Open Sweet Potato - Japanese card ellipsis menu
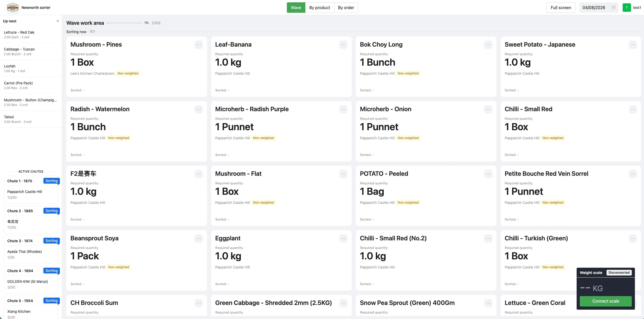This screenshot has width=644, height=319. 633,45
